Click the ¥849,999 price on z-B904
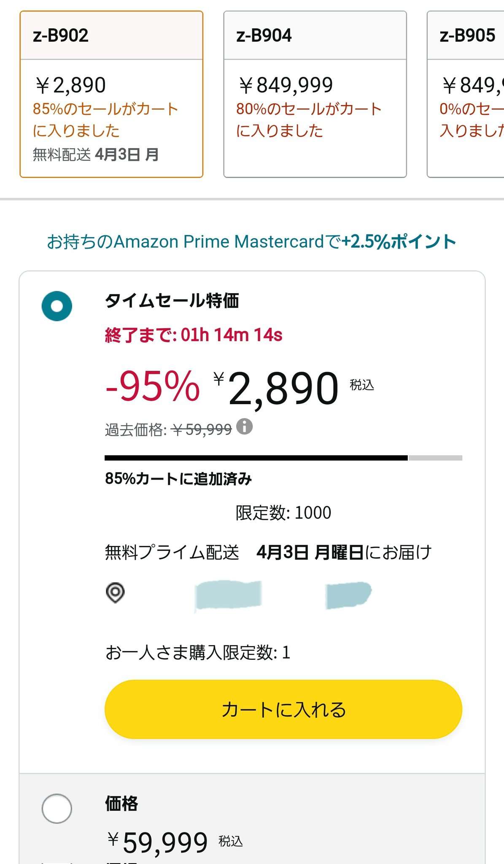504x864 pixels. [x=286, y=85]
